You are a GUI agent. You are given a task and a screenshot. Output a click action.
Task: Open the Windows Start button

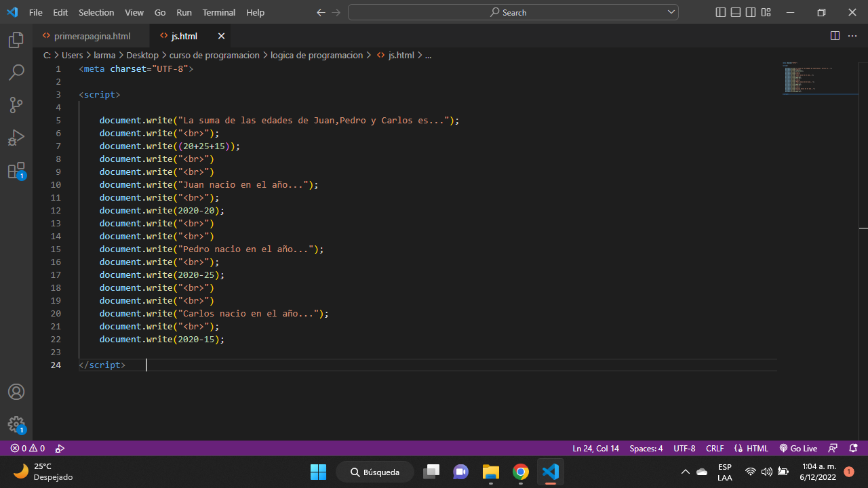tap(318, 472)
